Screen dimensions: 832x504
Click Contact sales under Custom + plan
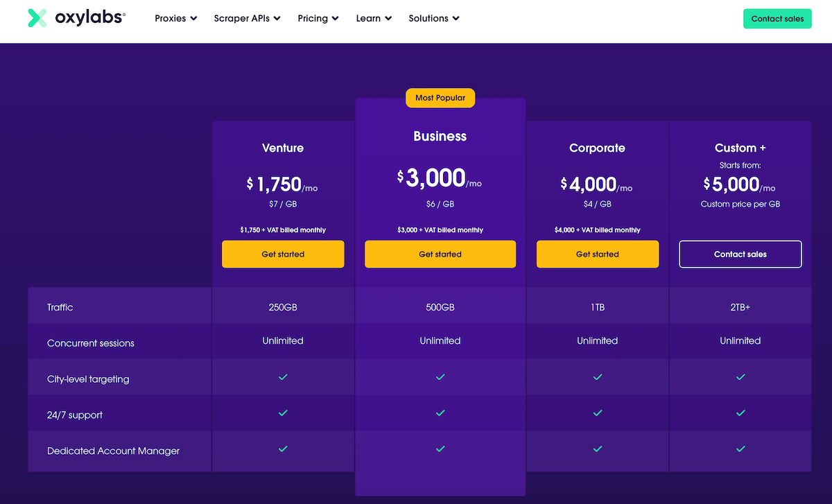point(740,254)
